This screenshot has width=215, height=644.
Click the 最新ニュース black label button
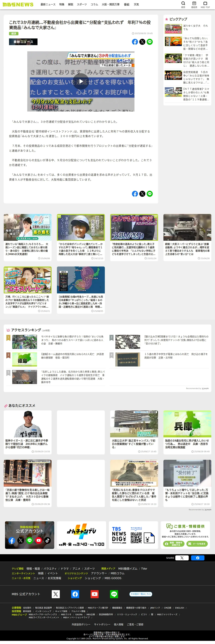coord(23,42)
